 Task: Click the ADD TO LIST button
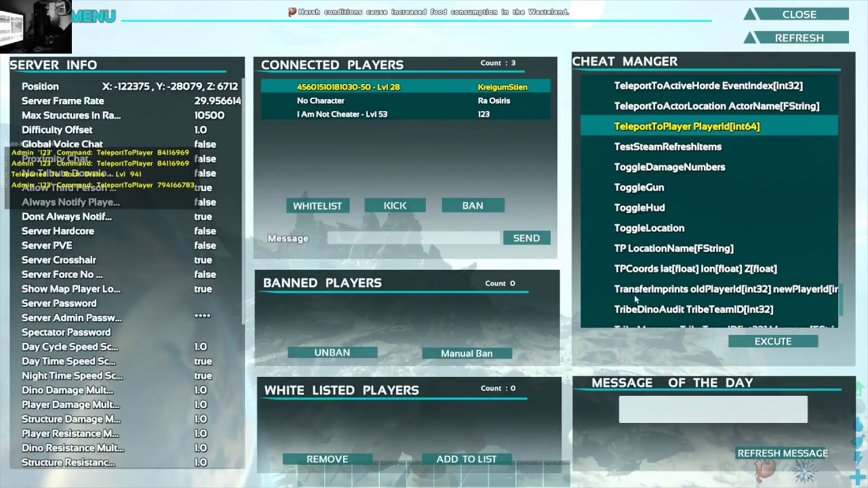(x=467, y=459)
